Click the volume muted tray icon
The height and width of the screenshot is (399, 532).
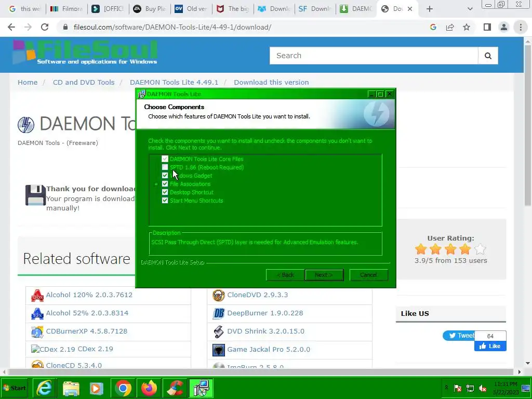coord(483,388)
